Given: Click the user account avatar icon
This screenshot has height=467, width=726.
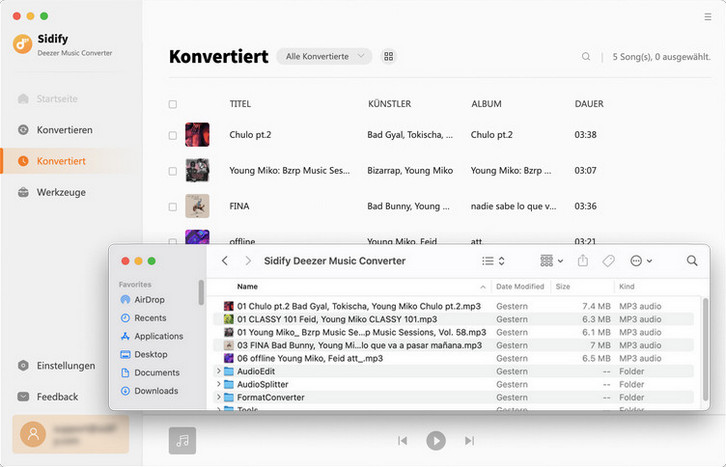Looking at the screenshot, I should pos(33,434).
